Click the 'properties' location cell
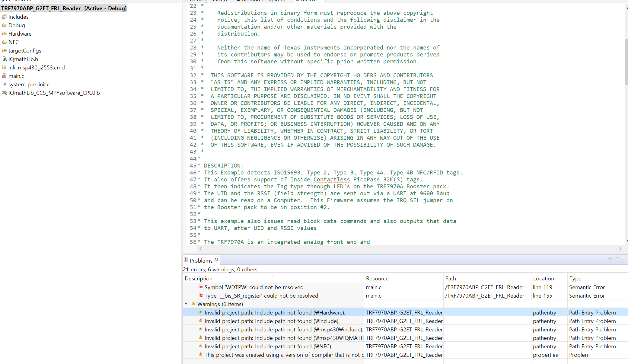The height and width of the screenshot is (364, 628). (x=545, y=355)
